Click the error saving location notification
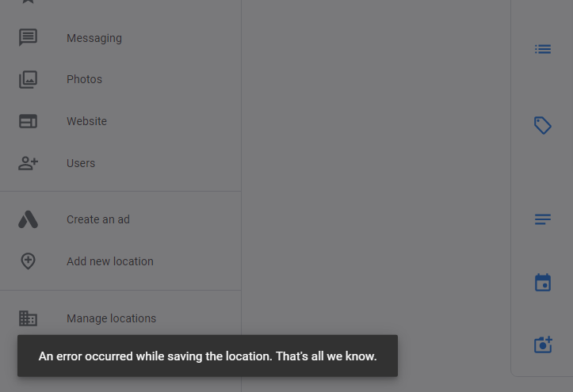This screenshot has height=392, width=573. point(208,356)
